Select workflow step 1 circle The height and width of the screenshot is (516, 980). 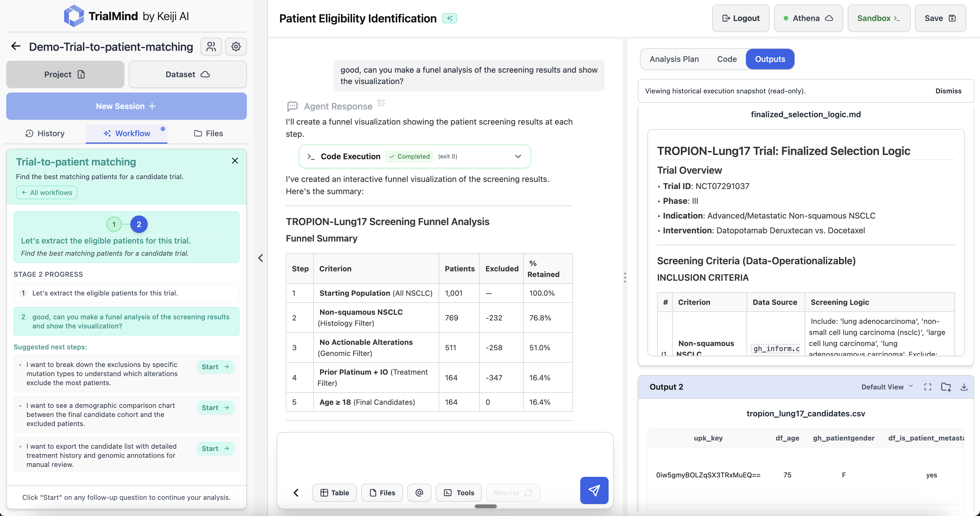(114, 224)
